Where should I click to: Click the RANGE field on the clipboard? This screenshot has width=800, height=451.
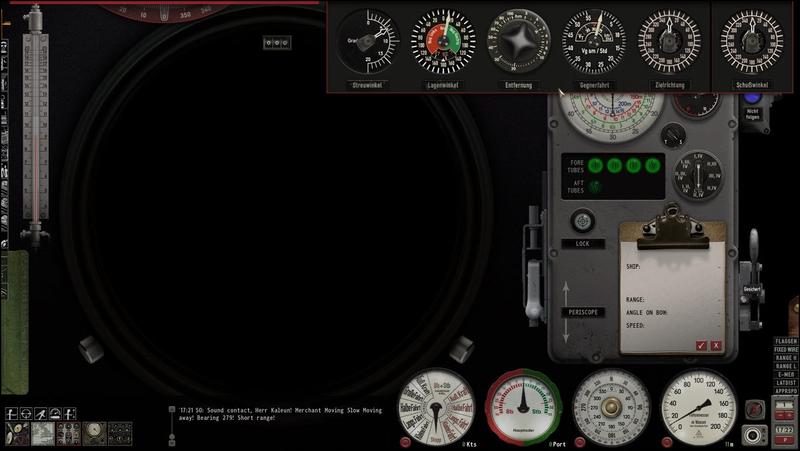click(x=672, y=299)
